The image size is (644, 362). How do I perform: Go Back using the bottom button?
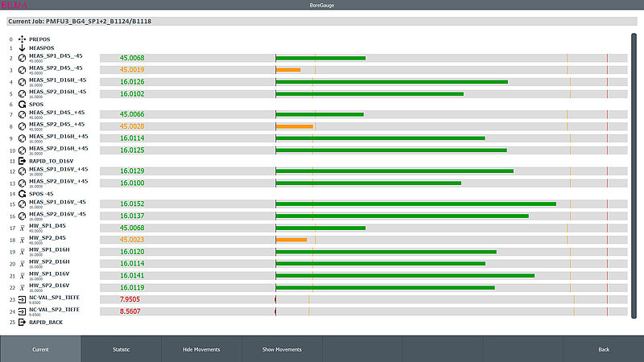604,349
